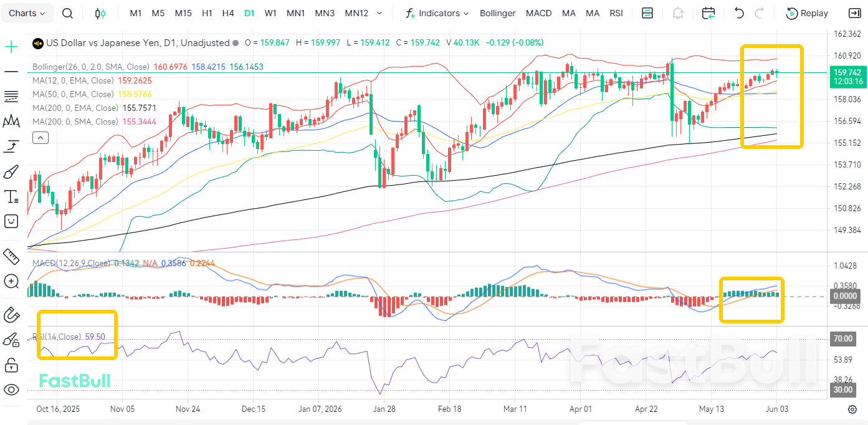
Task: Collapse the right side panel
Action: coord(854,13)
